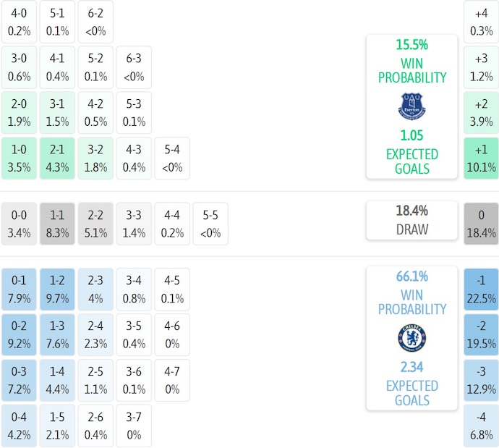Image resolution: width=499 pixels, height=448 pixels.
Task: Select the 0-0 draw score tile
Action: pyautogui.click(x=19, y=224)
